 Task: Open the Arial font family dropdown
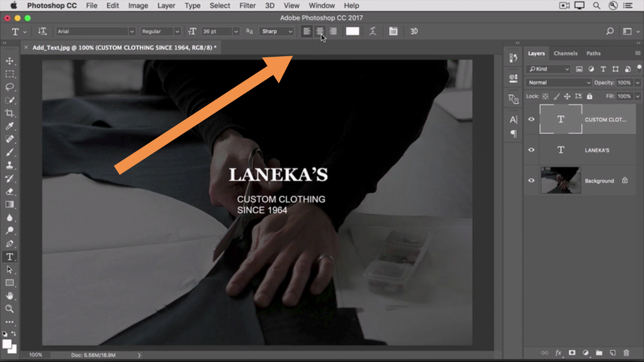[96, 31]
